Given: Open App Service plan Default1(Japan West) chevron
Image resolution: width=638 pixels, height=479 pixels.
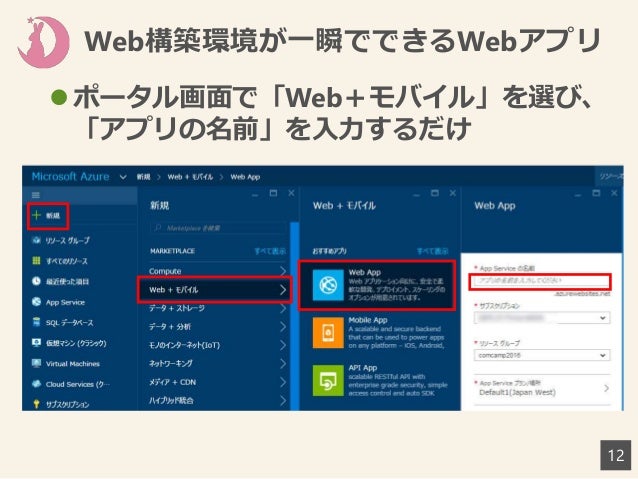Looking at the screenshot, I should click(x=606, y=388).
